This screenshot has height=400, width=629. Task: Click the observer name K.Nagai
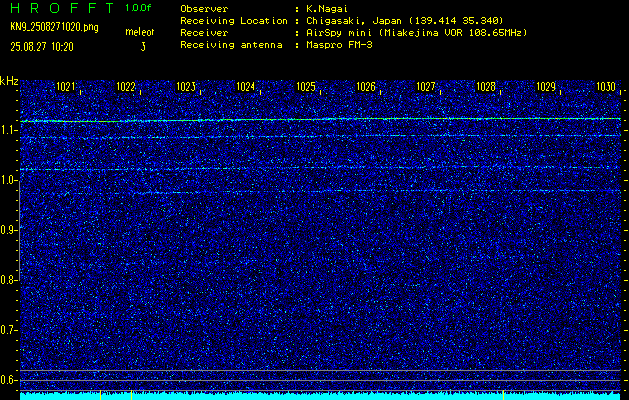(327, 9)
